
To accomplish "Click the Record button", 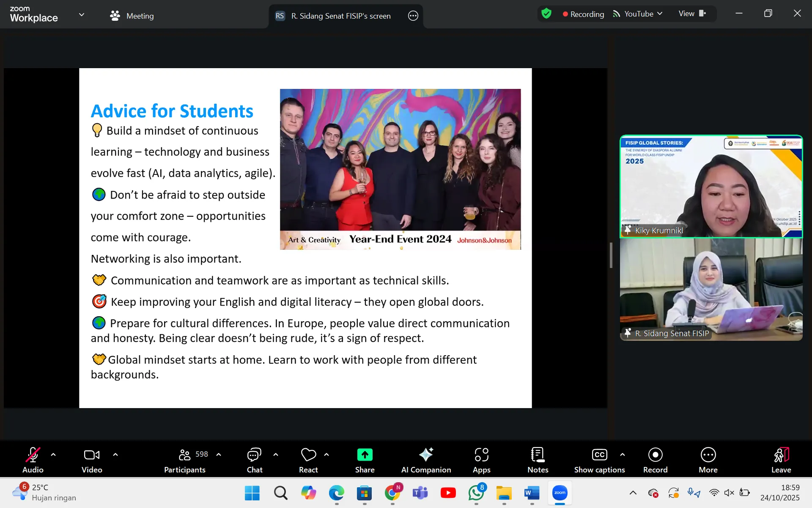I will [655, 460].
